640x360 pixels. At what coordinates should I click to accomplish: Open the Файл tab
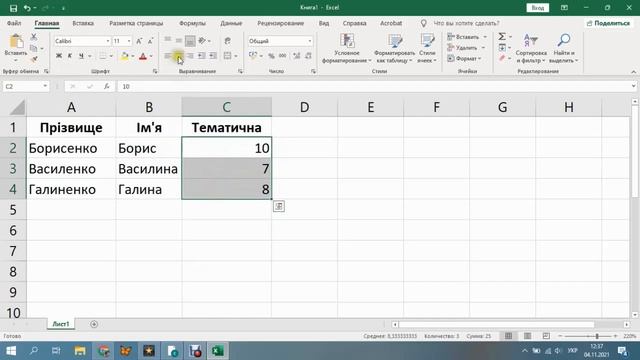point(14,23)
